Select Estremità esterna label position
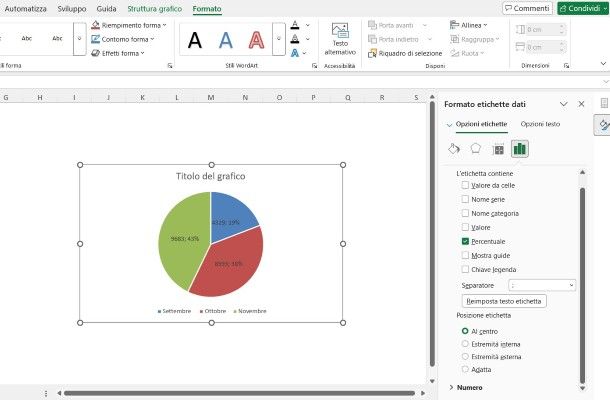 465,356
